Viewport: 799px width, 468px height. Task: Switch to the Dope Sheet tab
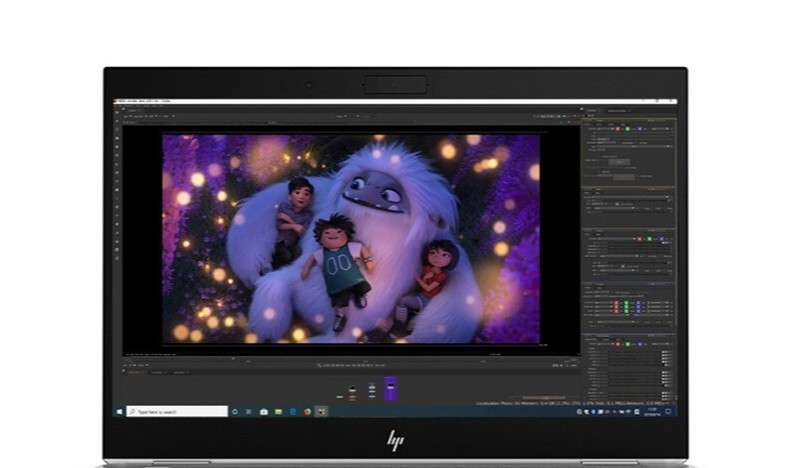pyautogui.click(x=180, y=373)
